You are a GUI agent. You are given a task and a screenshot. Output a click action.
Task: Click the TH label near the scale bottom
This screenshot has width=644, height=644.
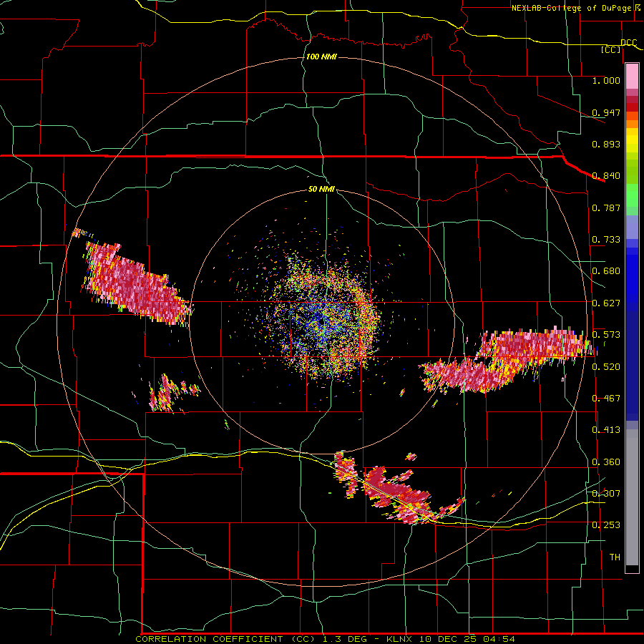615,557
